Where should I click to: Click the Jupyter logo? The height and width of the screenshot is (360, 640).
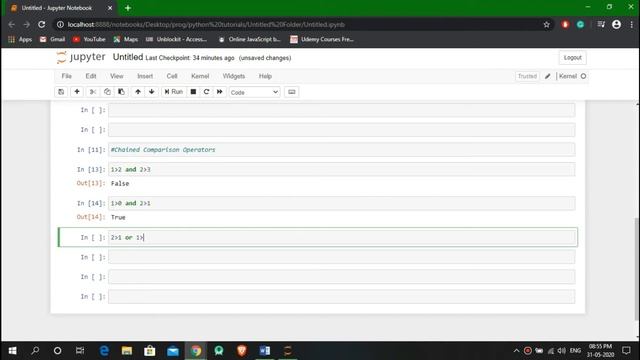click(x=81, y=57)
